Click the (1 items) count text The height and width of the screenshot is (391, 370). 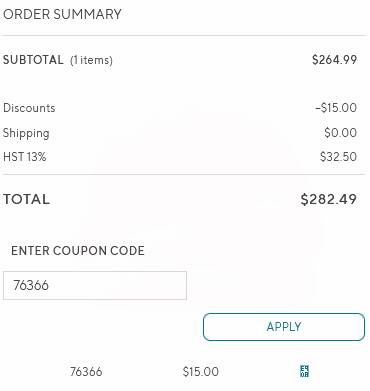tap(91, 60)
